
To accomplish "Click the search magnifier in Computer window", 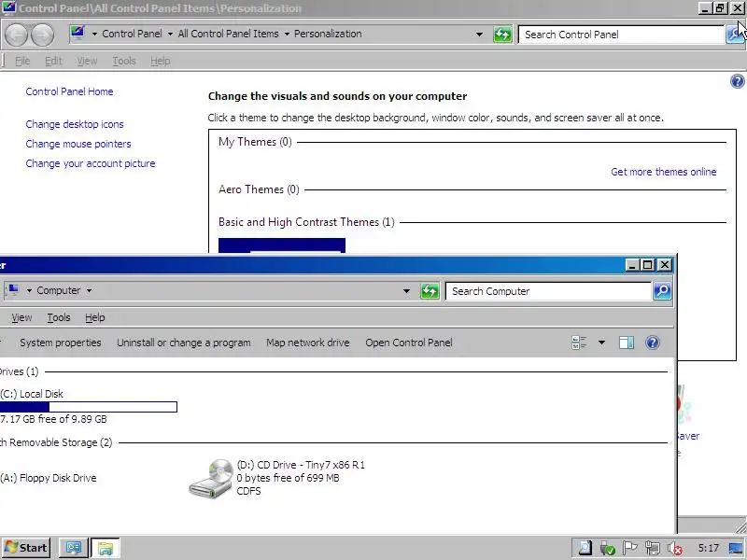I will click(x=662, y=291).
